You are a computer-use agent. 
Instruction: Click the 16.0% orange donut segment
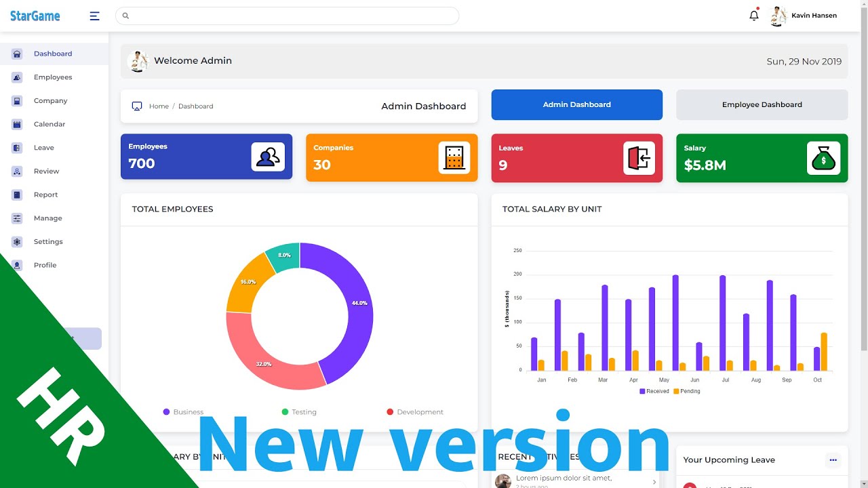[248, 281]
